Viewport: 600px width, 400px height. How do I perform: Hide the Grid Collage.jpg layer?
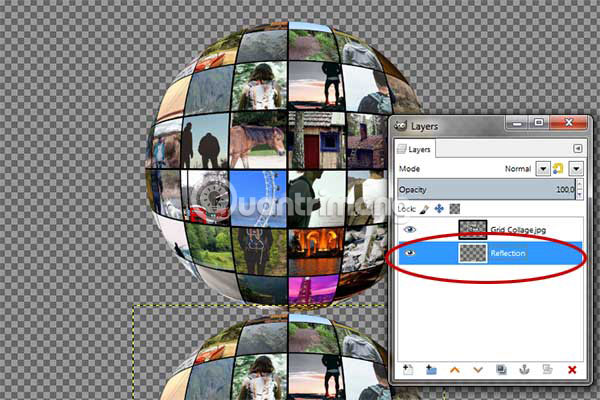(407, 229)
